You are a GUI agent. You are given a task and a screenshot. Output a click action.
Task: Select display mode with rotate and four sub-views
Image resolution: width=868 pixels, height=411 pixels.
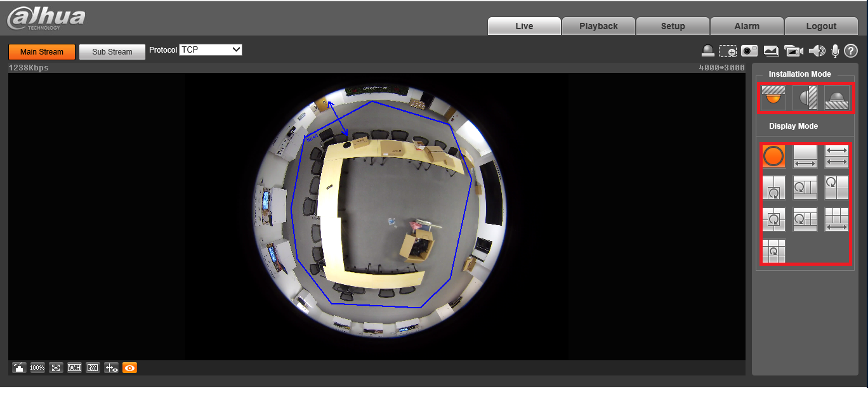pyautogui.click(x=805, y=219)
